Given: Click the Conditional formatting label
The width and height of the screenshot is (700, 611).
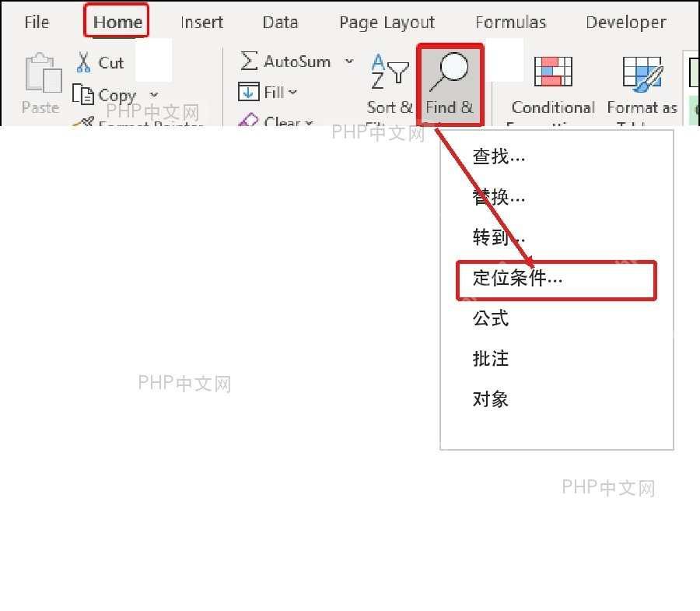Looking at the screenshot, I should click(x=553, y=107).
